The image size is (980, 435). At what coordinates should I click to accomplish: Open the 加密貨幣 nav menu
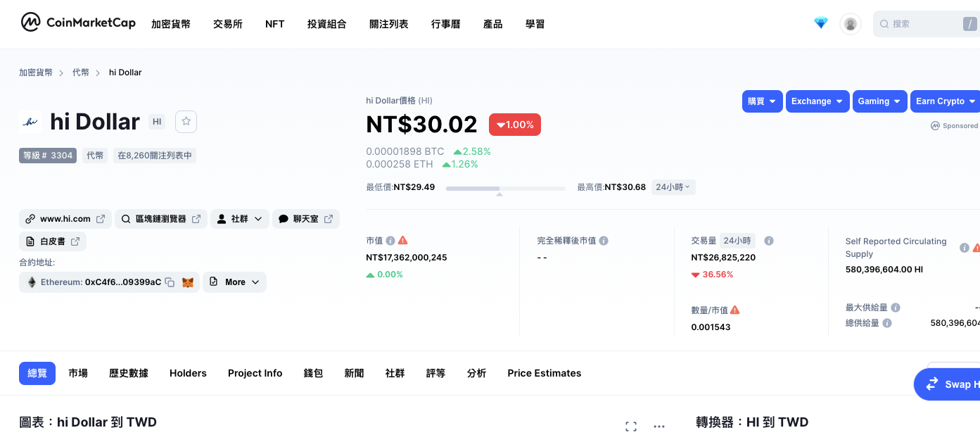(171, 24)
